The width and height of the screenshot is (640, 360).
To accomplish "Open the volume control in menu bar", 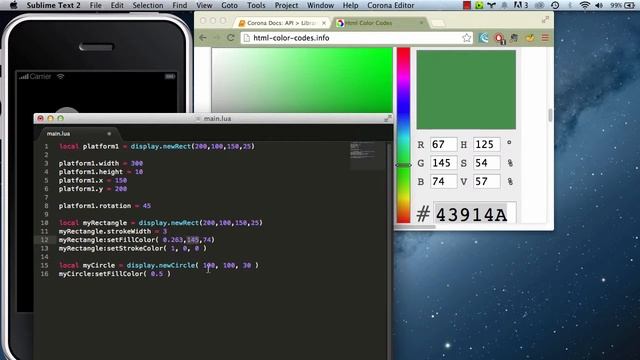I will pyautogui.click(x=599, y=5).
